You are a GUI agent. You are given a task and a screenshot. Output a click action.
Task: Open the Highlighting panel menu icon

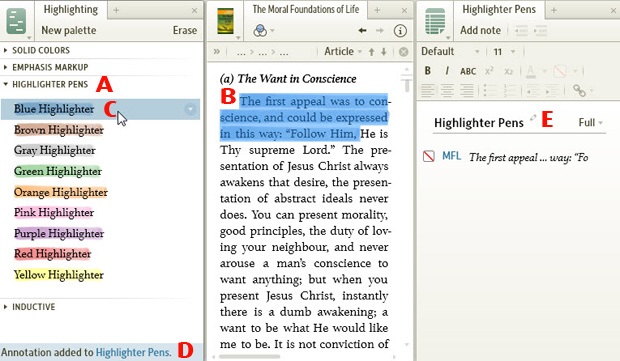[x=16, y=21]
